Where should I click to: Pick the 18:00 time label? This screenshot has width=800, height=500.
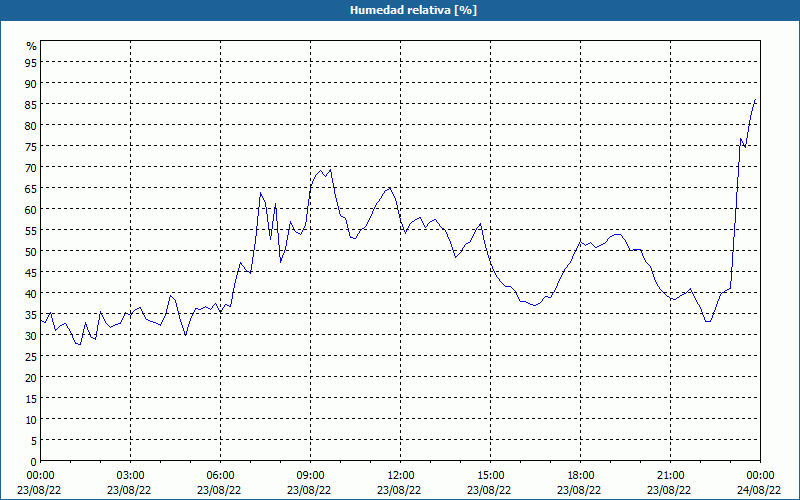580,476
